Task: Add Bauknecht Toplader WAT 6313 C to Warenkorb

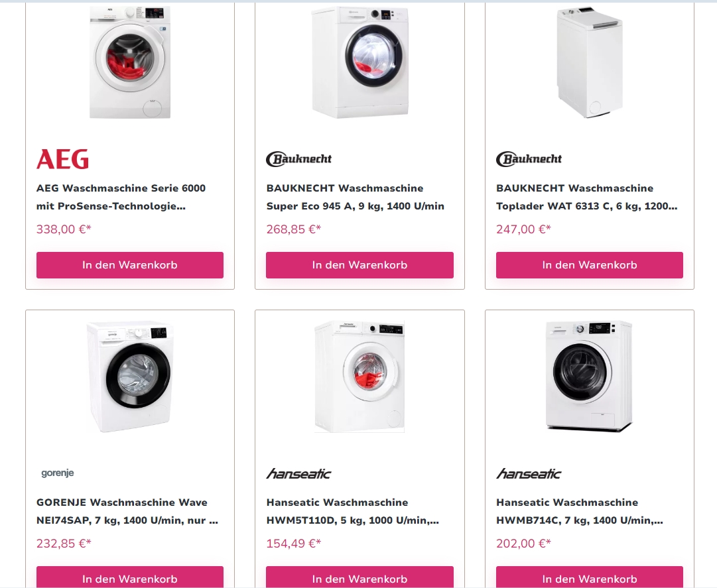Action: 590,265
